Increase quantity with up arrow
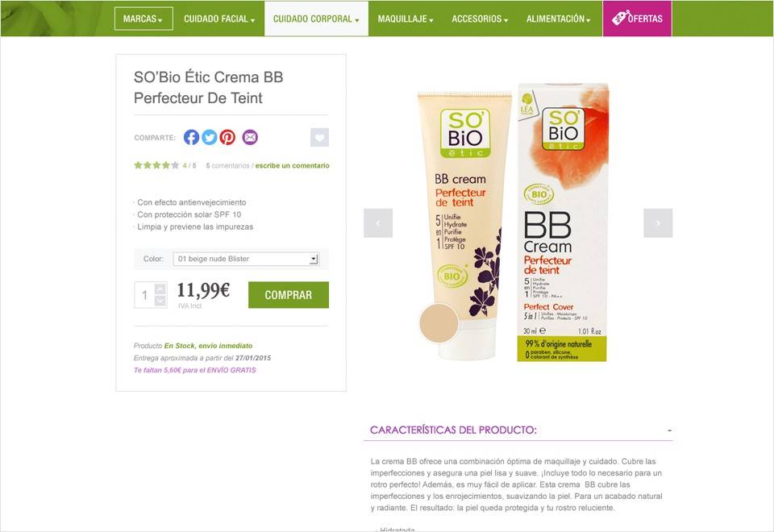This screenshot has height=532, width=774. 160,289
